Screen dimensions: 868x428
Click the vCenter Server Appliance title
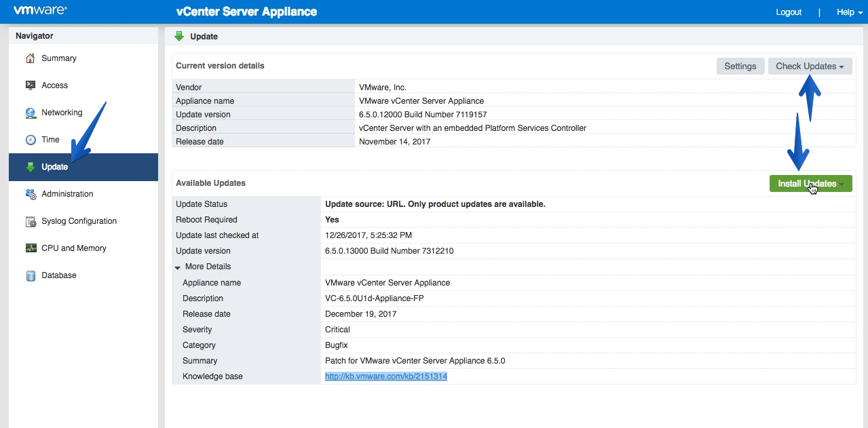click(x=246, y=12)
